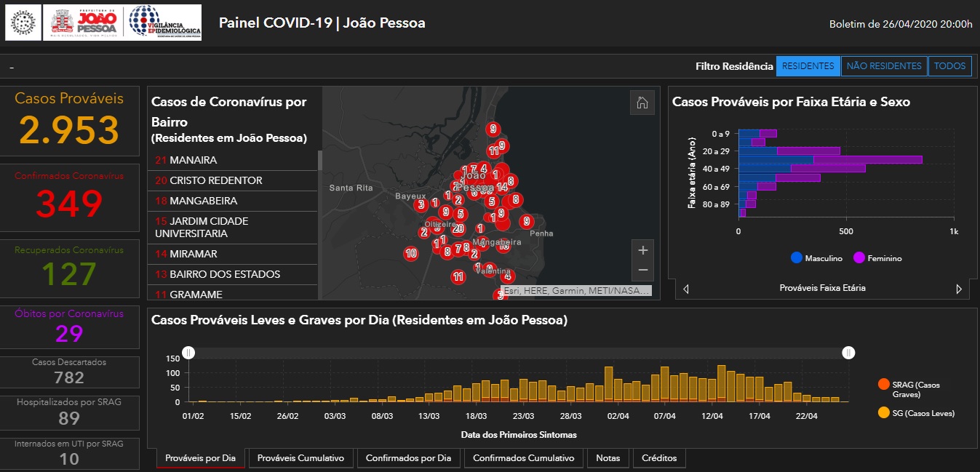980x472 pixels.
Task: Toggle Feminino legend series
Action: tap(877, 257)
